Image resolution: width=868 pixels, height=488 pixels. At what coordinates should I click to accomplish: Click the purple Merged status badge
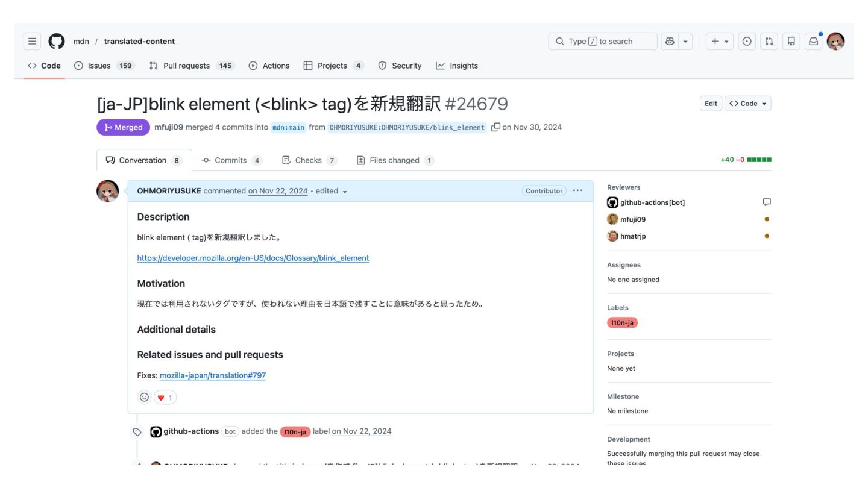point(123,127)
